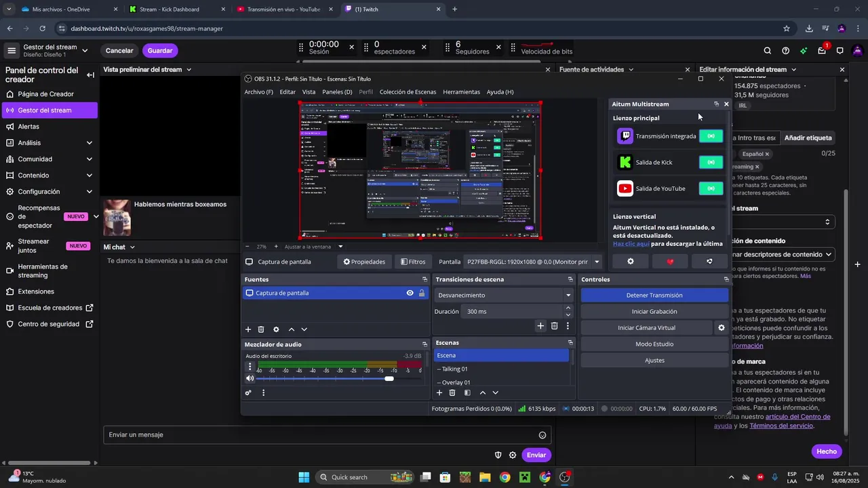Viewport: 868px width, 488px height.
Task: Click Detener Transmisión button
Action: pyautogui.click(x=654, y=296)
